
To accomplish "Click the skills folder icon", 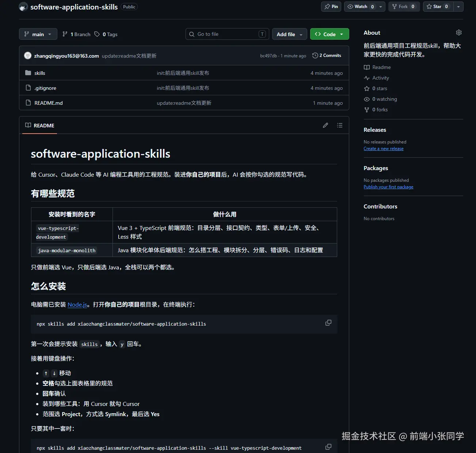I will point(28,73).
